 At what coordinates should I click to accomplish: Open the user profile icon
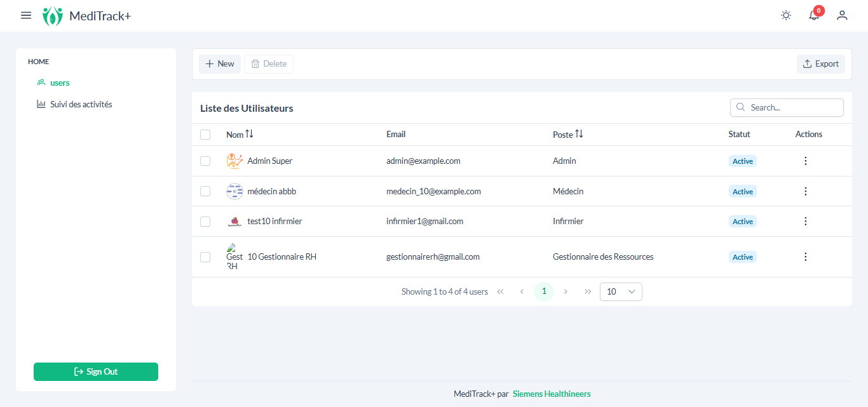[842, 15]
